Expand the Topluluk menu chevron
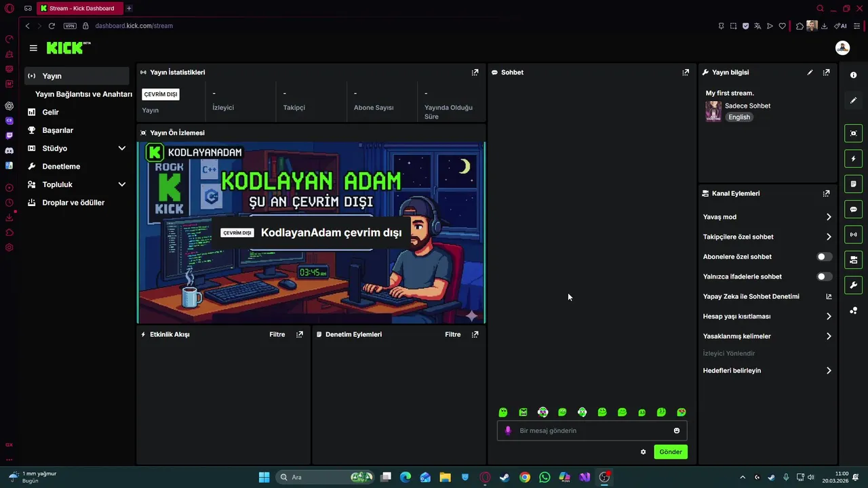Viewport: 868px width, 488px height. coord(122,184)
